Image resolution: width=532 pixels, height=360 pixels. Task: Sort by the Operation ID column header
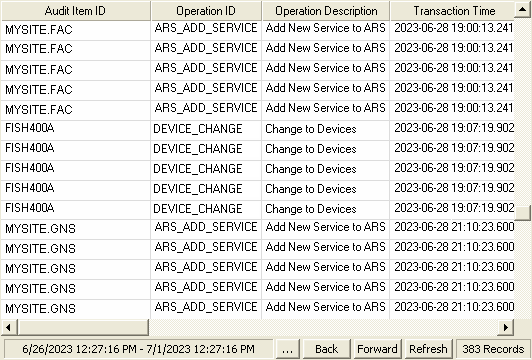pos(206,11)
